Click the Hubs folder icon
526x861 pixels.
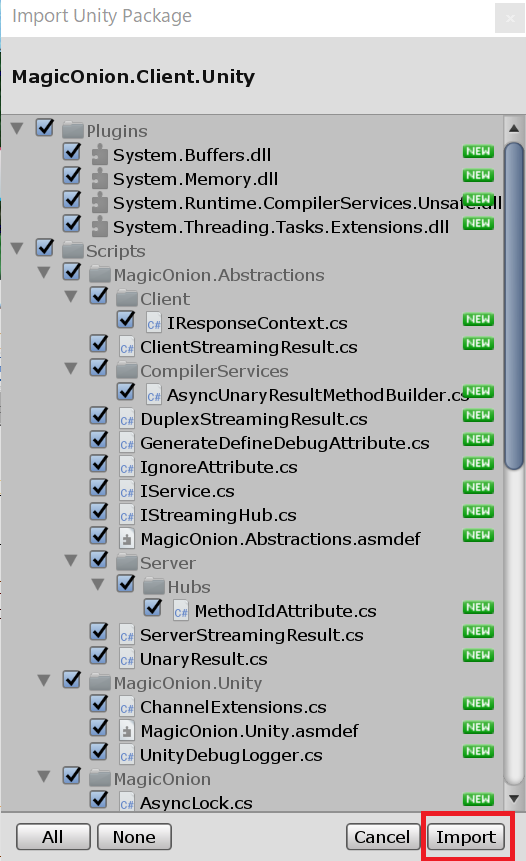[x=153, y=587]
